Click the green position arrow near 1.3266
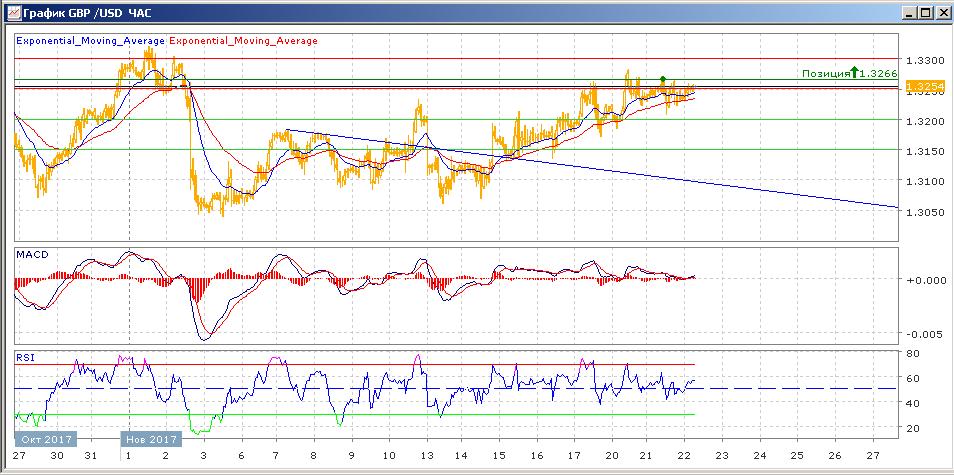This screenshot has height=475, width=954. [x=854, y=72]
